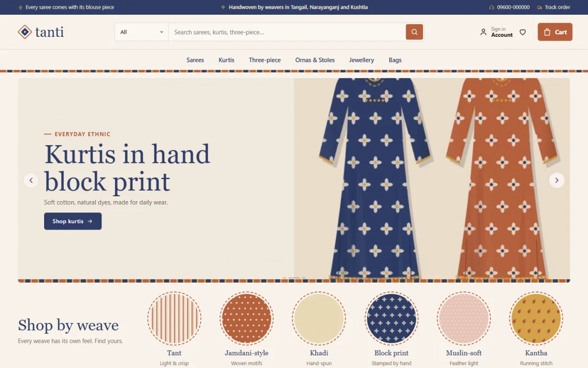This screenshot has height=368, width=588.
Task: Click the navy blue kurti image
Action: coord(375,179)
